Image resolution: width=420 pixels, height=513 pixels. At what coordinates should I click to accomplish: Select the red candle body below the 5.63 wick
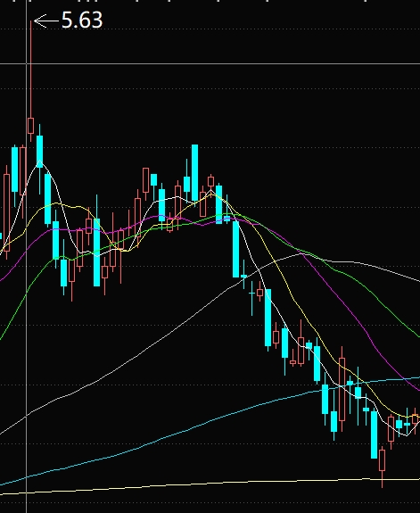[x=30, y=126]
